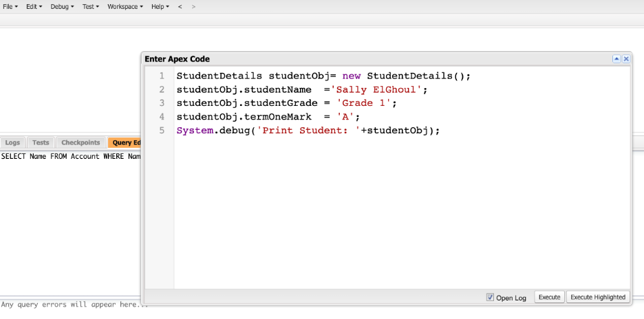Open the Debug dropdown menu
Image resolution: width=644 pixels, height=319 pixels.
61,6
